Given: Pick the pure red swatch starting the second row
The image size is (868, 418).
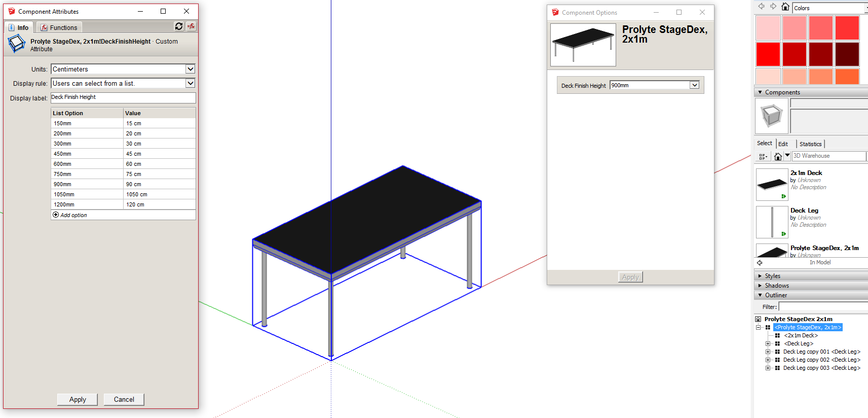Looking at the screenshot, I should pos(768,54).
